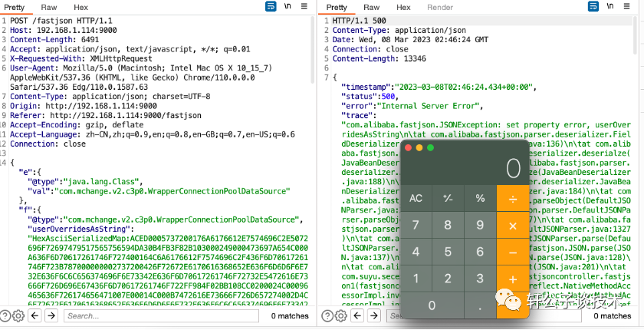
Task: Click the decimal point key on Calculator
Action: tap(480, 305)
